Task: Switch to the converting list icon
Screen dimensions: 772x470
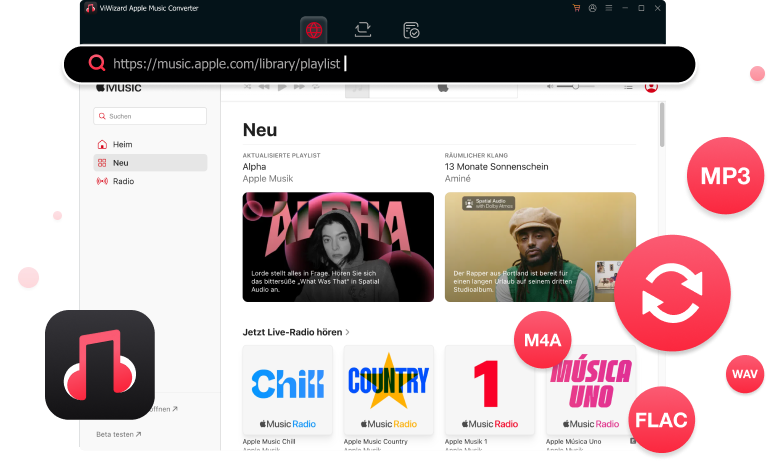Action: coord(363,30)
